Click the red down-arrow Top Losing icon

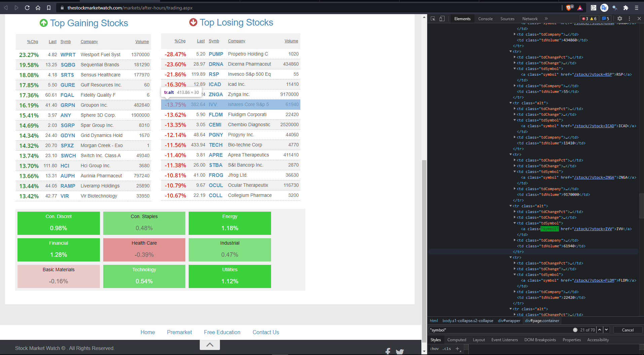pyautogui.click(x=193, y=22)
